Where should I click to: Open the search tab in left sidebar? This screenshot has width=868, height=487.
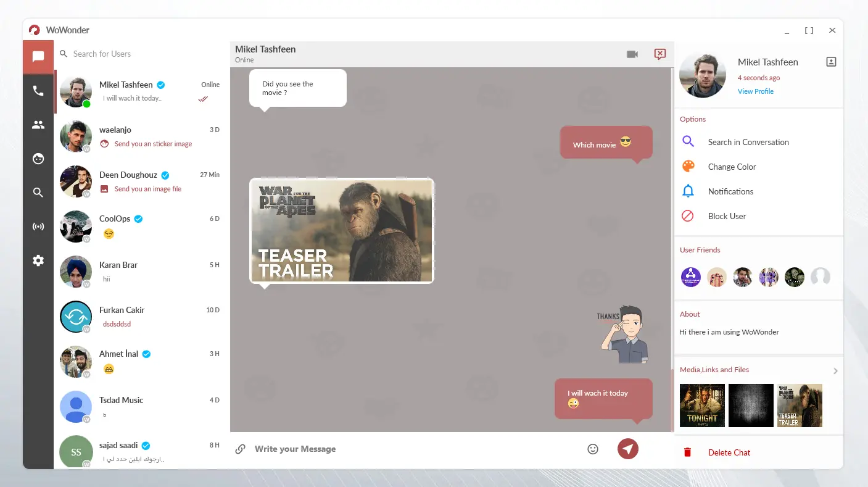click(38, 193)
